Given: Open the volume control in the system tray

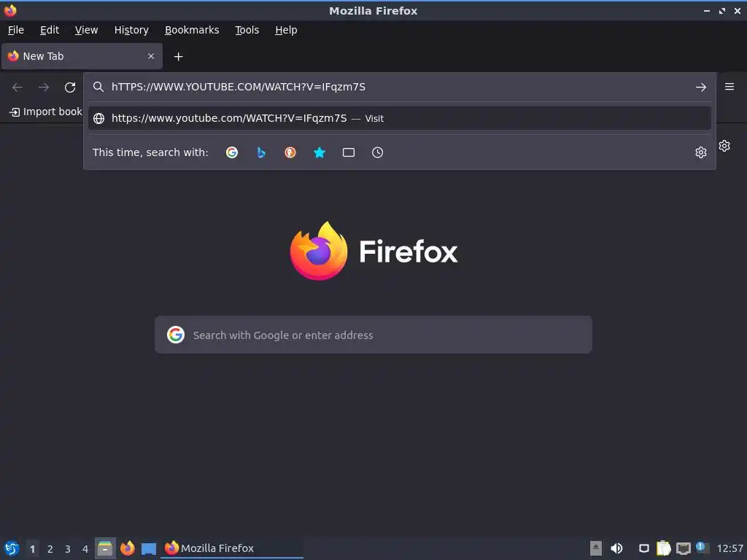Looking at the screenshot, I should click(616, 548).
